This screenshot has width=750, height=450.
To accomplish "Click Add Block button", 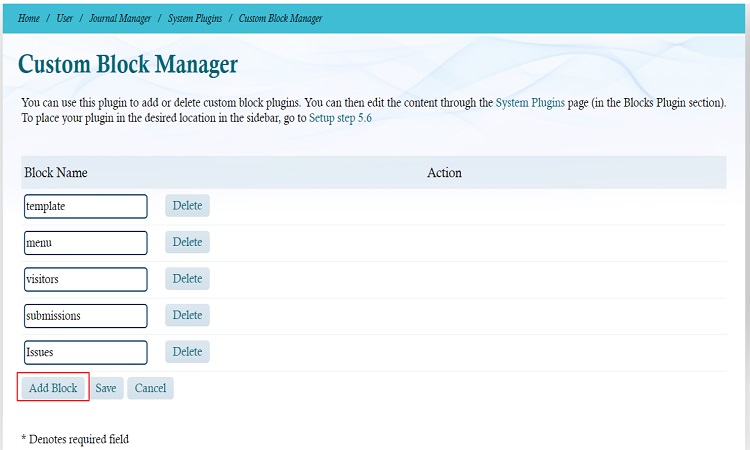I will 53,388.
